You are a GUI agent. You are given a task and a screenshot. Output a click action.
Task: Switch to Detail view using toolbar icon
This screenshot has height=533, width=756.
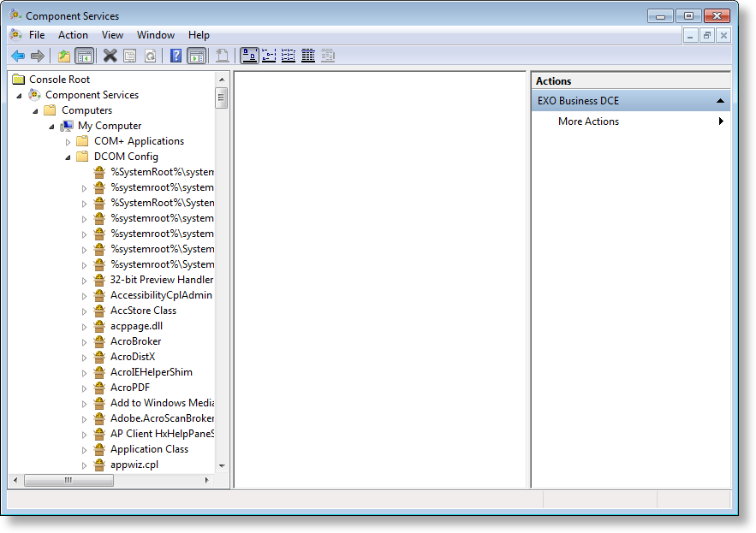(308, 56)
